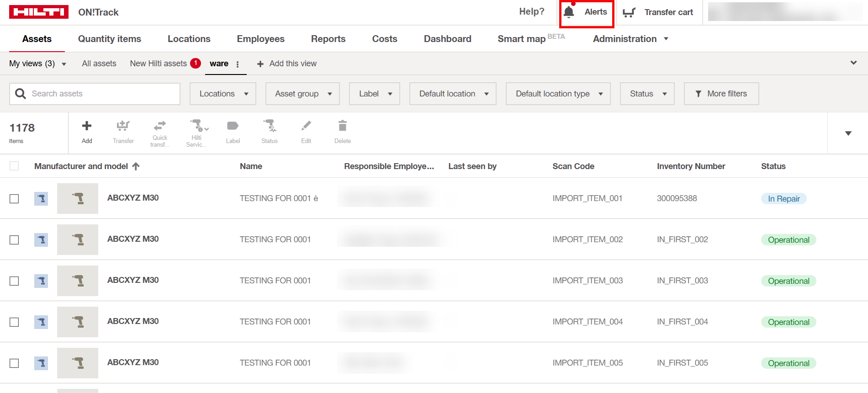Check the IMPORT_ITEM_001 row checkbox
This screenshot has width=868, height=393.
pos(15,199)
